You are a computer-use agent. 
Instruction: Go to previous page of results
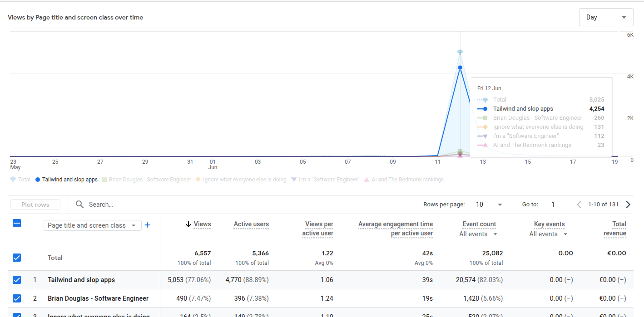[x=579, y=205]
